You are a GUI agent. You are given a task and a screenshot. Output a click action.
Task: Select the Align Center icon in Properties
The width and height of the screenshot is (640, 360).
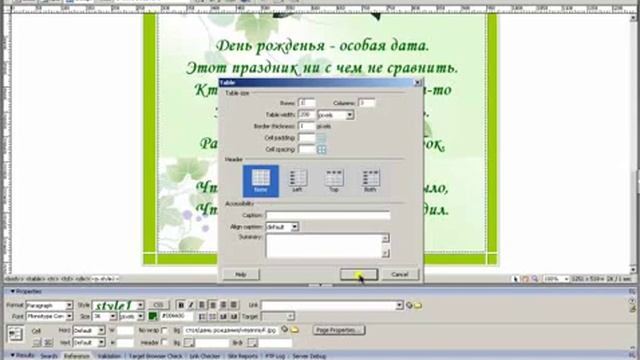click(x=213, y=305)
